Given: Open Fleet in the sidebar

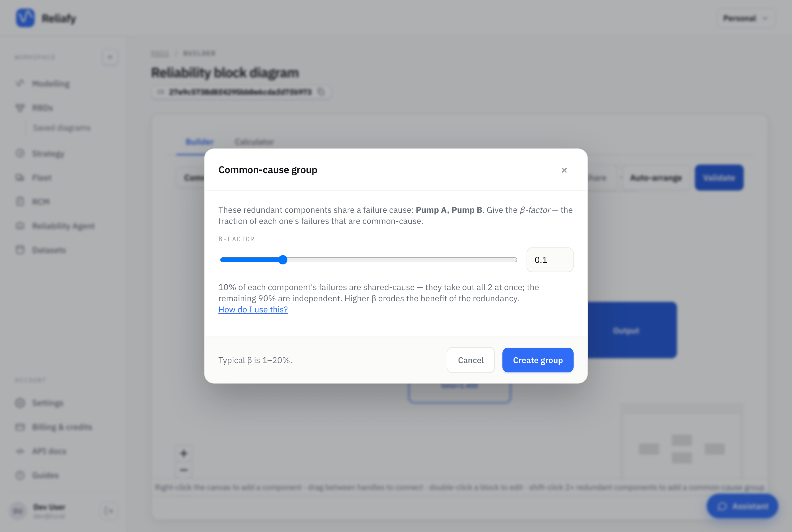Looking at the screenshot, I should tap(42, 178).
